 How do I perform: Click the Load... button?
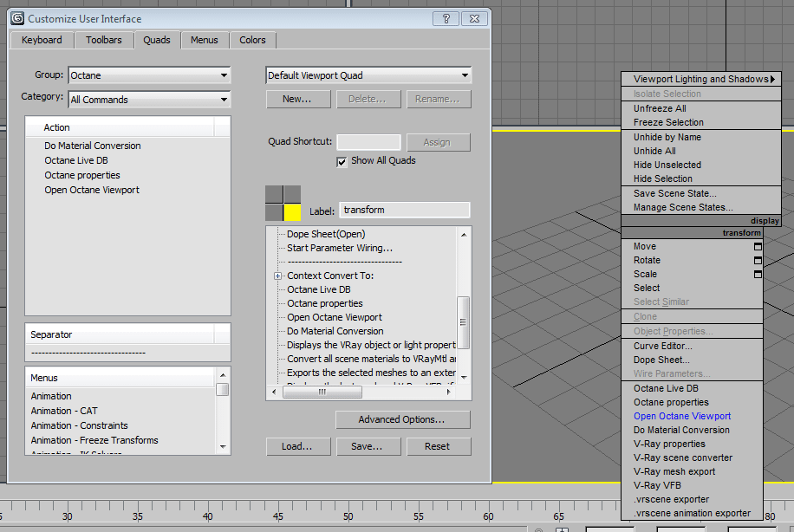(x=298, y=446)
